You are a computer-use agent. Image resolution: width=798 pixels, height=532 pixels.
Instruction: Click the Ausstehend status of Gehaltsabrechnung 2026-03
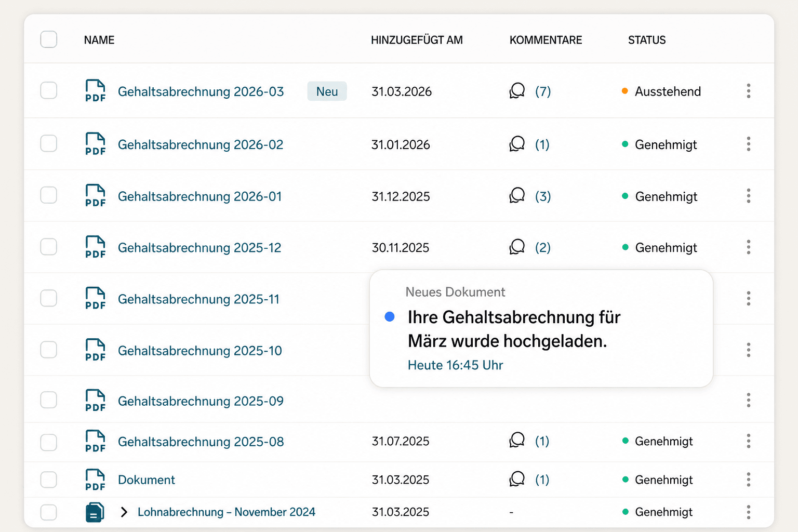(x=661, y=91)
